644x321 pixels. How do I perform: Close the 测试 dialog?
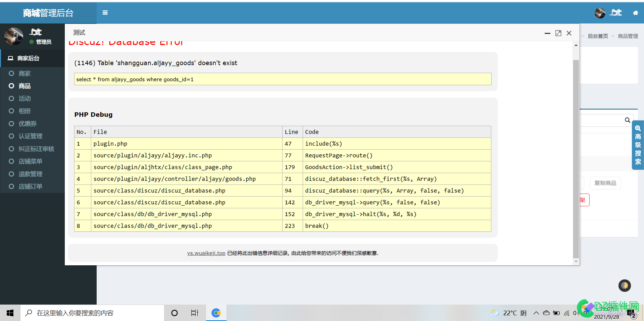point(569,33)
